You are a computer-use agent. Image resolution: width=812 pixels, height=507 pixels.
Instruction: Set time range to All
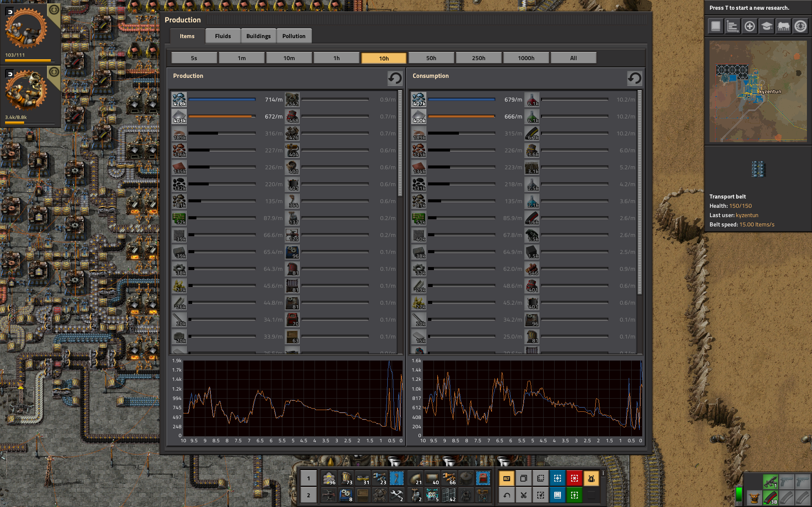pos(573,58)
